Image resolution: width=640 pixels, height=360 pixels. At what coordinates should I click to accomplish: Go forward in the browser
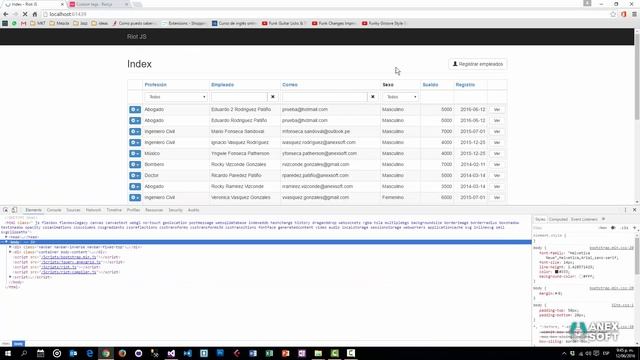(16, 14)
